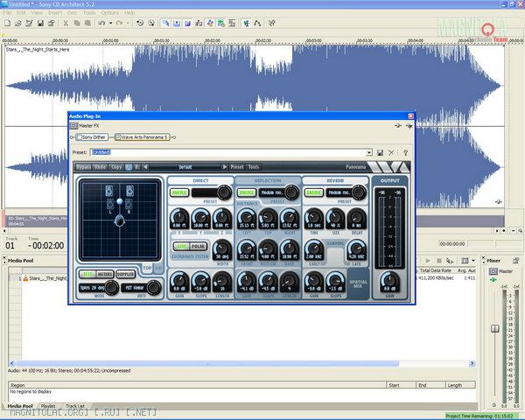Image resolution: width=525 pixels, height=420 pixels.
Task: Click the Open folder icon in toolbar
Action: click(x=18, y=23)
